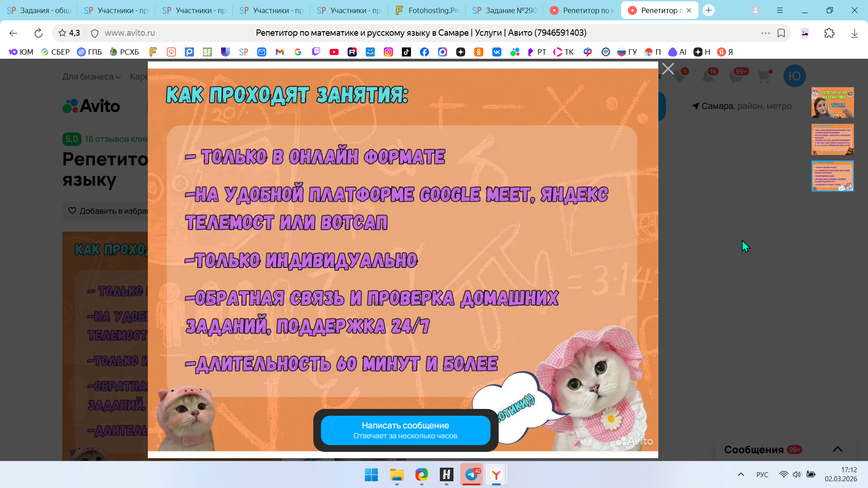Show hidden system tray icons chevron
The image size is (868, 488).
coord(741,474)
